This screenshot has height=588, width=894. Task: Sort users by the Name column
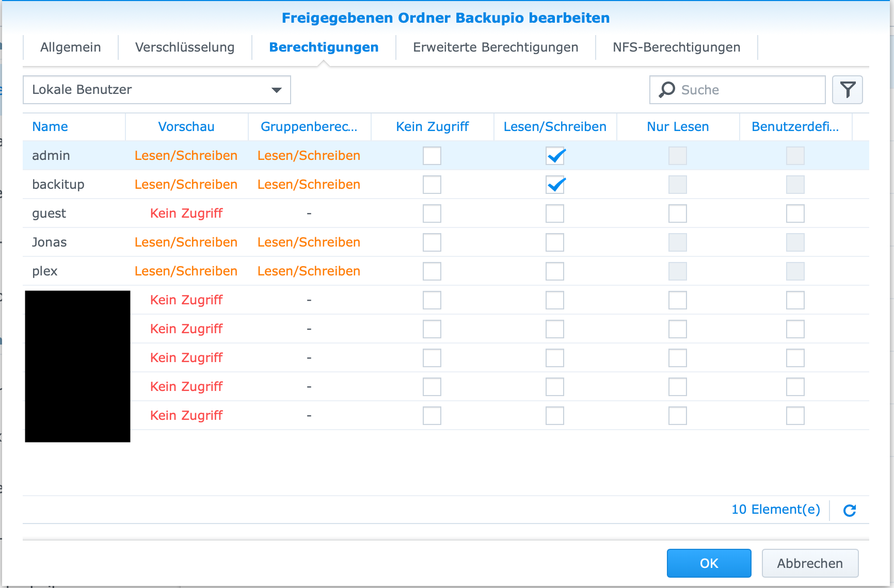[x=50, y=126]
